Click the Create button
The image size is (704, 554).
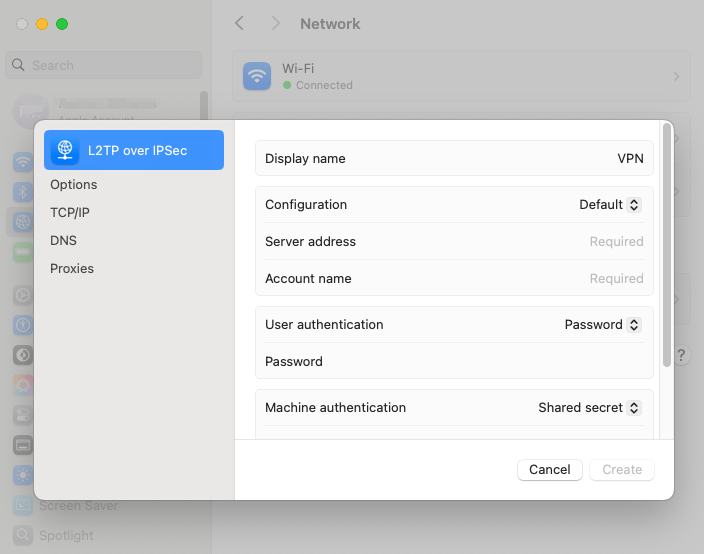(x=622, y=470)
